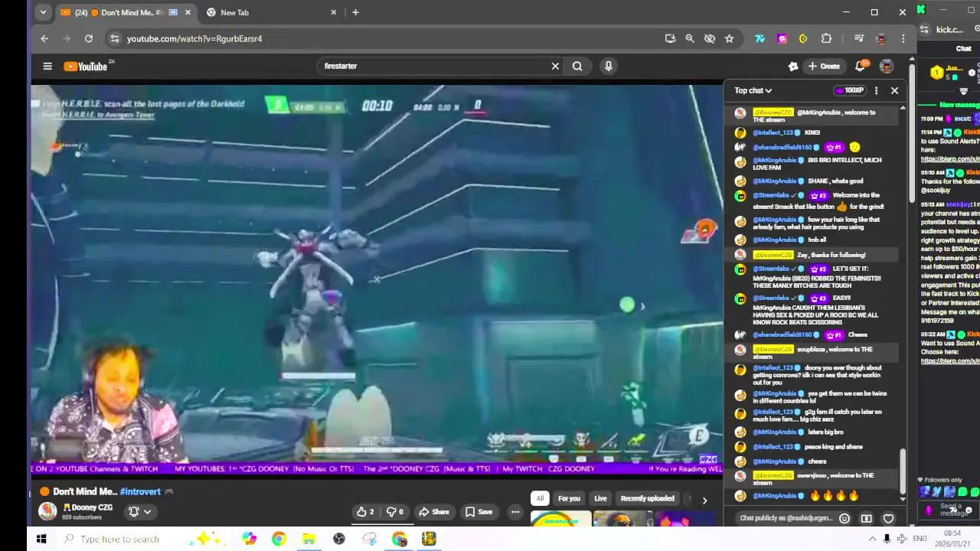Open the chat emoji picker
This screenshot has height=551, width=980.
point(844,518)
